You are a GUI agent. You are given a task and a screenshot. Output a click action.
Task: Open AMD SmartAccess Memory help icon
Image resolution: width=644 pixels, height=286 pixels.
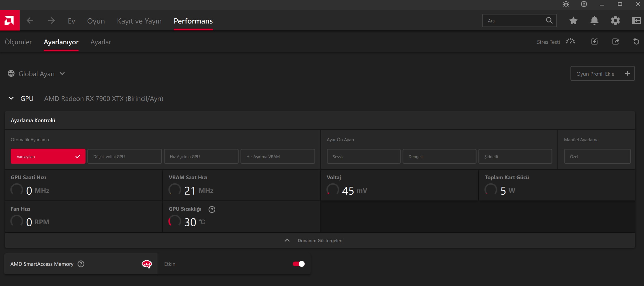coord(81,264)
